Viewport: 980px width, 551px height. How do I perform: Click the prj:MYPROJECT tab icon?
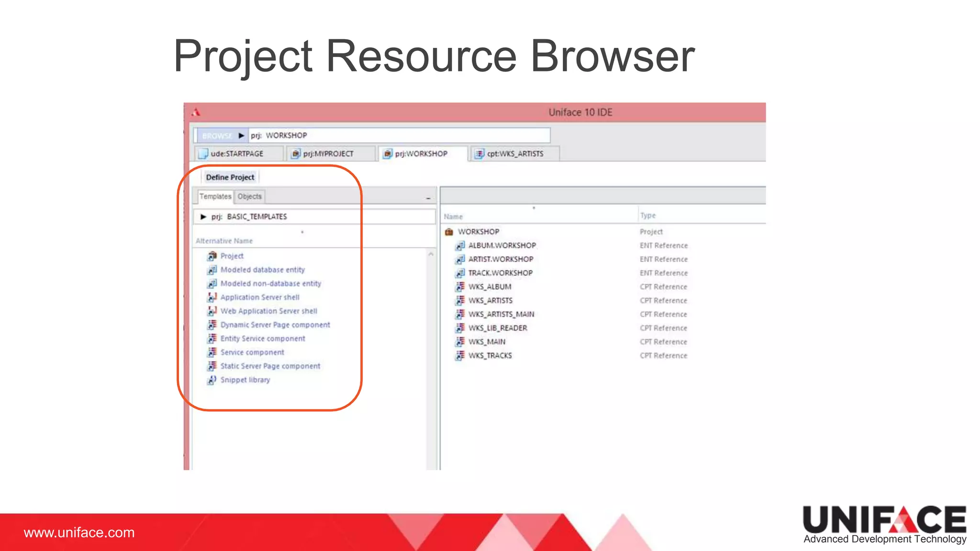pos(296,154)
